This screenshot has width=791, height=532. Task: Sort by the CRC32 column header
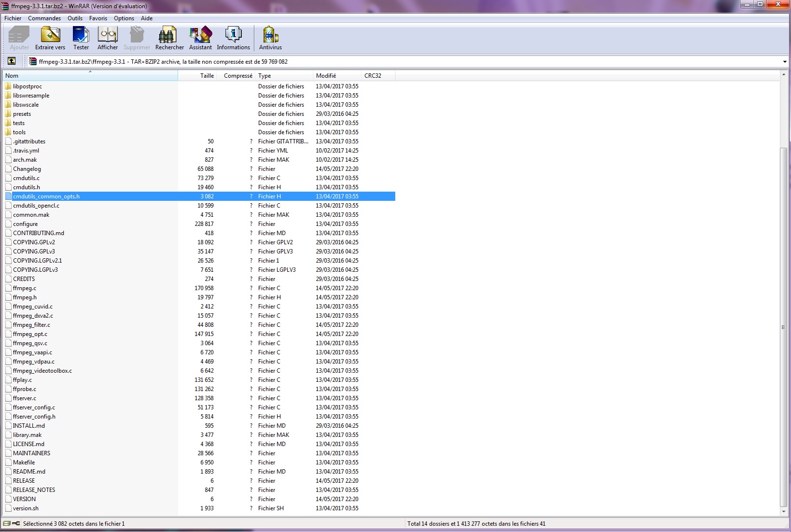378,76
